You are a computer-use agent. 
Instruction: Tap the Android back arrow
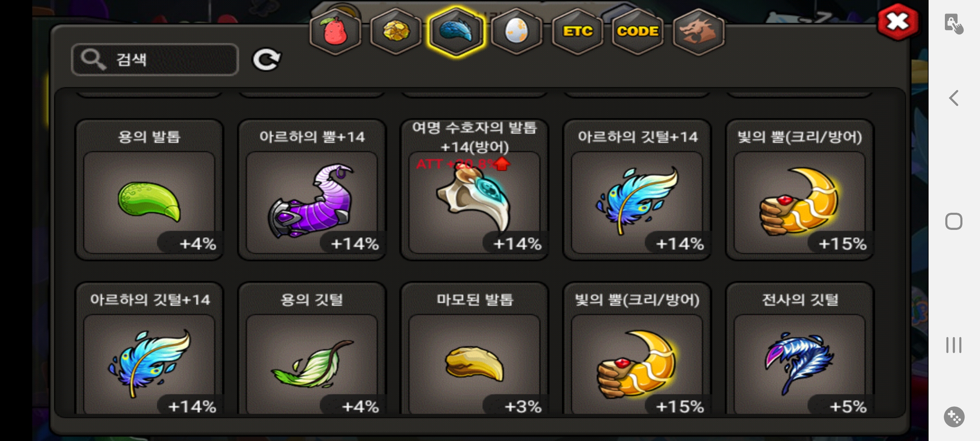[x=954, y=98]
